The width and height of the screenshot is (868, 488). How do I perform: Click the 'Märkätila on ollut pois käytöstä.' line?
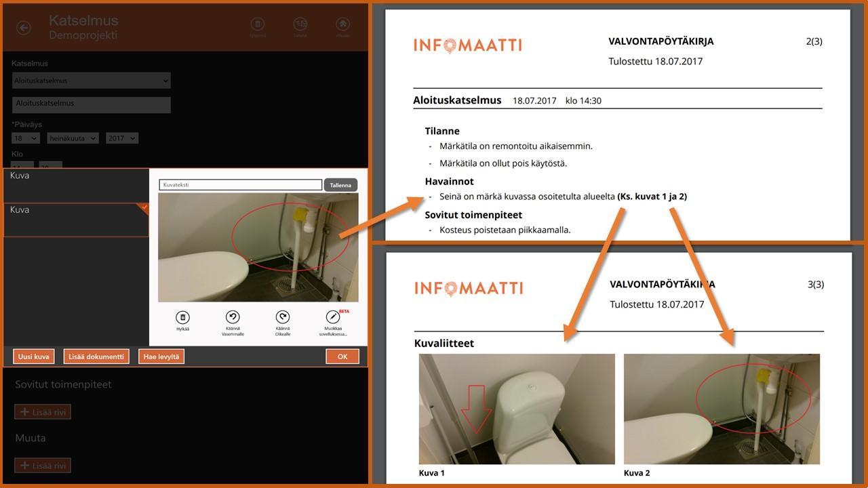coord(503,163)
